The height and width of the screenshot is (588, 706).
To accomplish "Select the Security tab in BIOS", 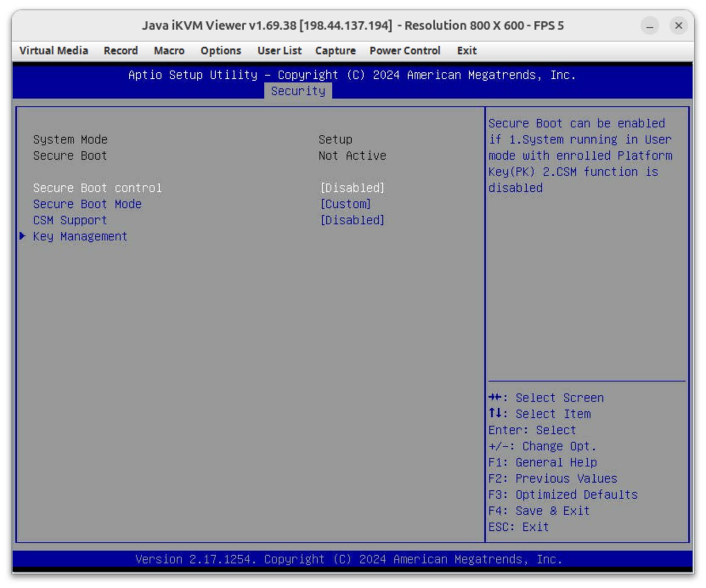I will (x=298, y=91).
